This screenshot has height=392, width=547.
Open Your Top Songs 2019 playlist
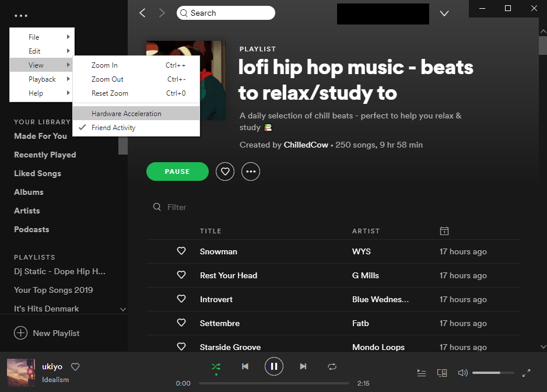tap(54, 290)
